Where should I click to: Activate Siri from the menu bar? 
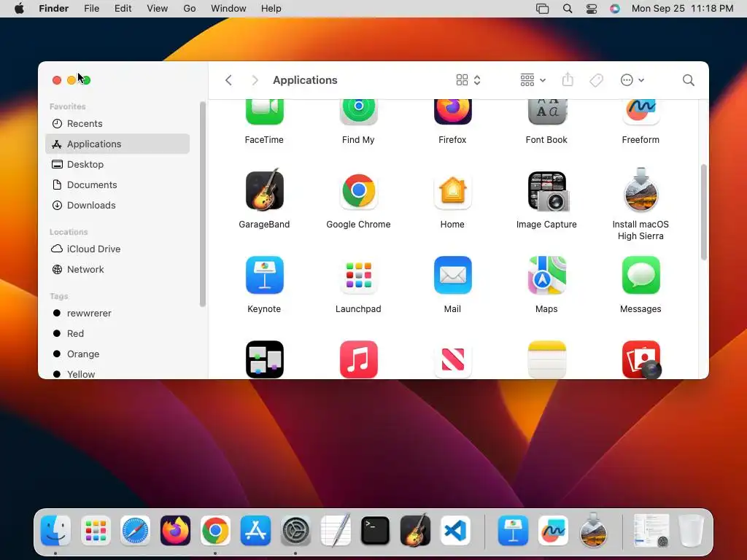pyautogui.click(x=615, y=9)
